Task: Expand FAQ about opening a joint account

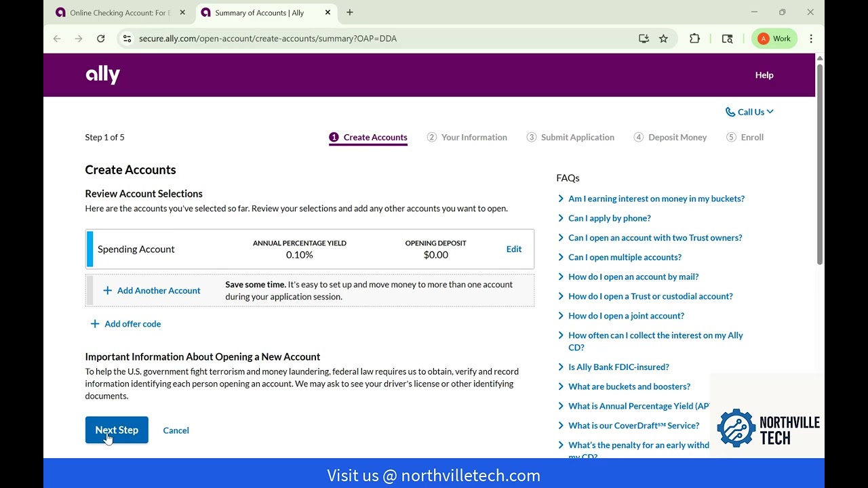Action: (x=626, y=316)
